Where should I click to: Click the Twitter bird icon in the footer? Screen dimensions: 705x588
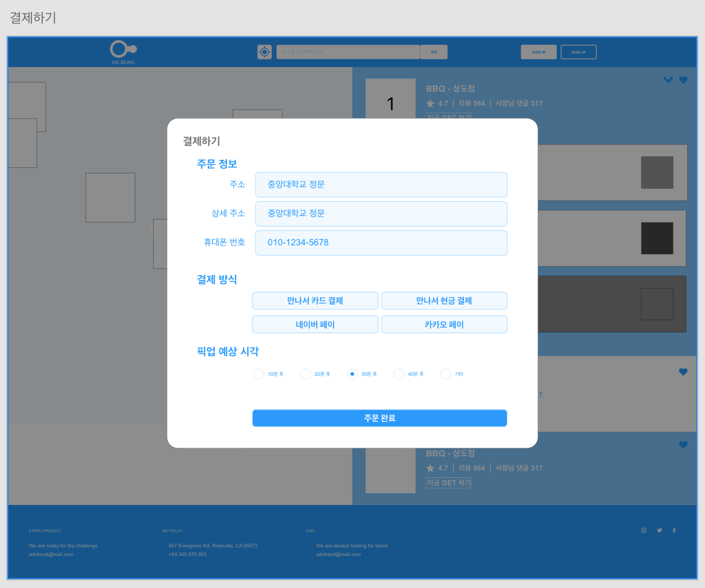pos(659,530)
